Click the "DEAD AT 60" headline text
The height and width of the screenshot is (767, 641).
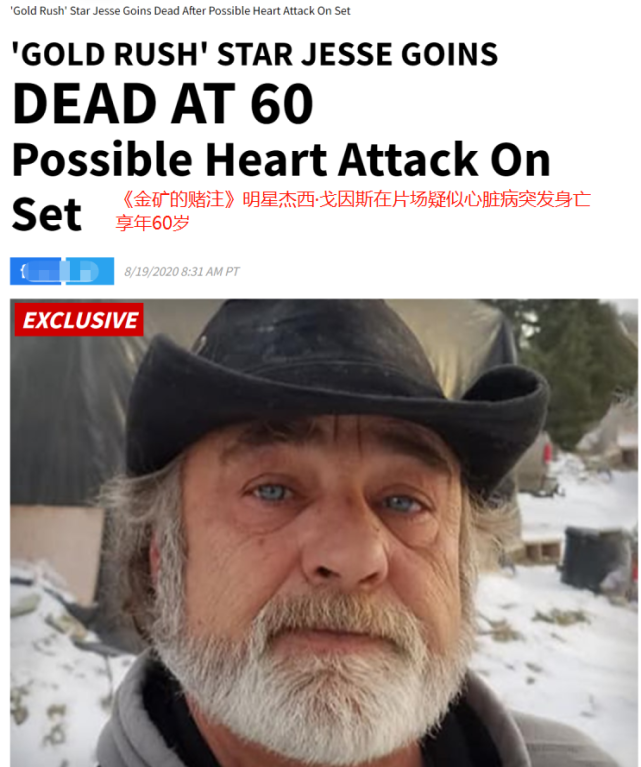pos(162,104)
